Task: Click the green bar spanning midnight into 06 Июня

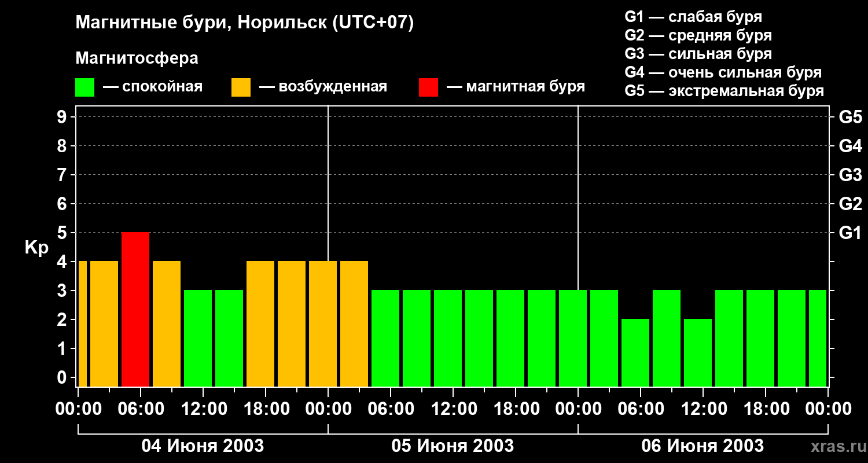Action: (573, 338)
